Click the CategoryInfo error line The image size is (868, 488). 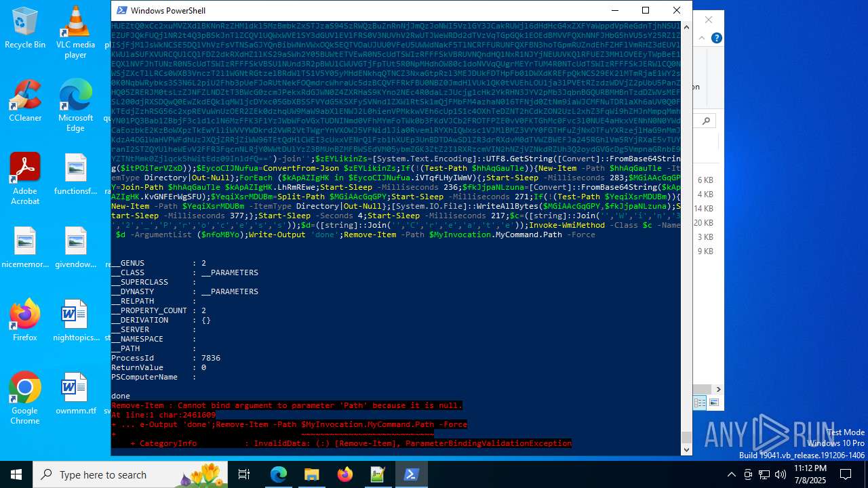(x=351, y=443)
